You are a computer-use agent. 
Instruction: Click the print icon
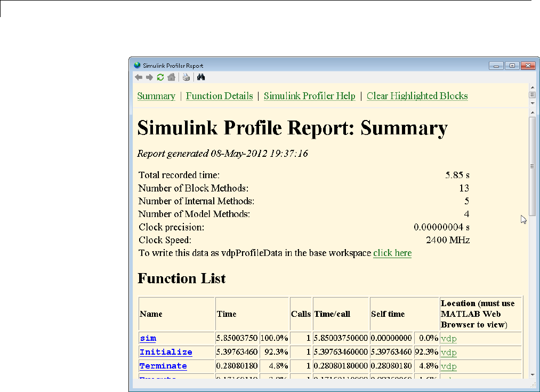point(186,77)
